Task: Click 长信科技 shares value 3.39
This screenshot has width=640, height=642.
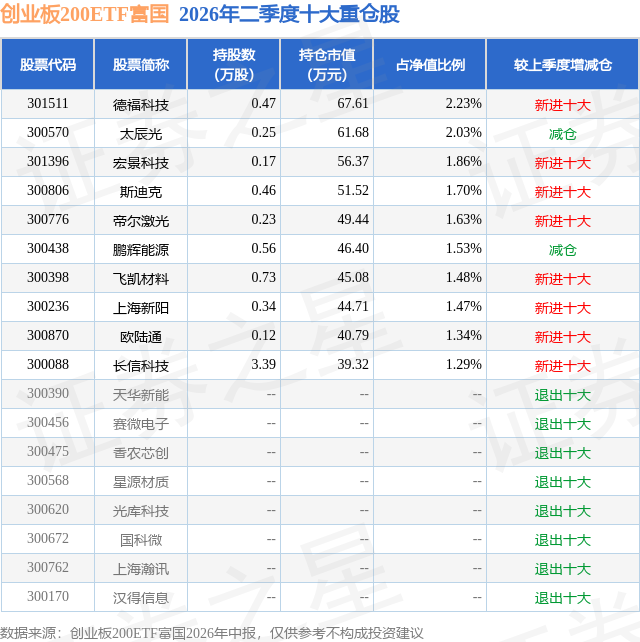Action: point(263,364)
